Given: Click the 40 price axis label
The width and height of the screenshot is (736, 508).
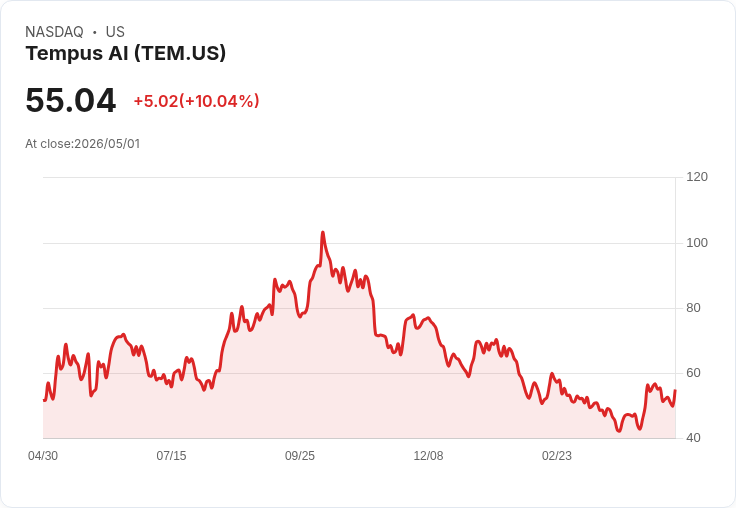Looking at the screenshot, I should [x=693, y=438].
